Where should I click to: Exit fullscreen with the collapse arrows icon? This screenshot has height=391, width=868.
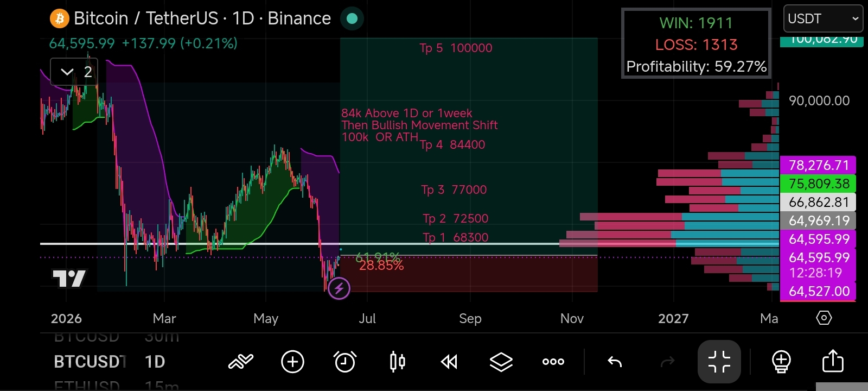(x=719, y=362)
